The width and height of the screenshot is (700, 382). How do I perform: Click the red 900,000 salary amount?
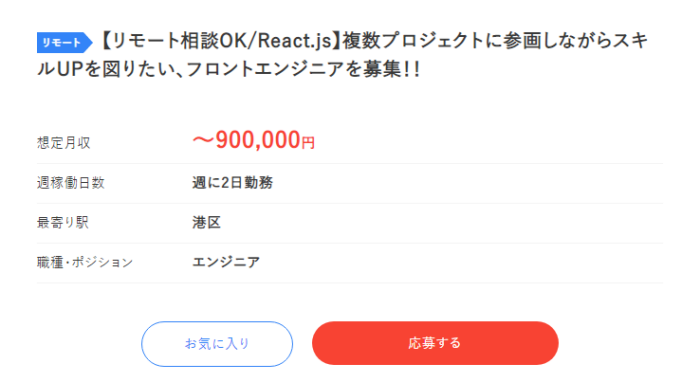[x=258, y=140]
